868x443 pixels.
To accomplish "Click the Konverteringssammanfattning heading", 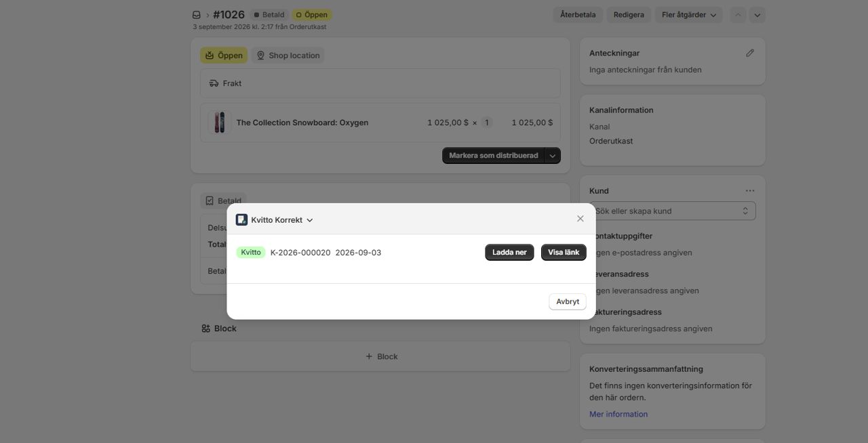I will point(646,369).
